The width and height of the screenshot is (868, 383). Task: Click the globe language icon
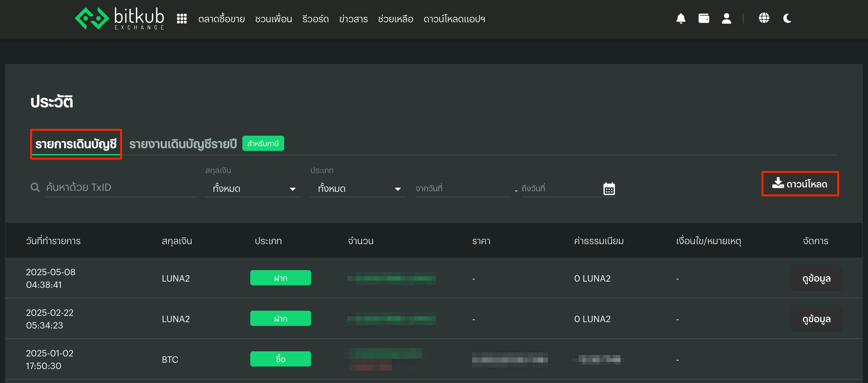763,18
